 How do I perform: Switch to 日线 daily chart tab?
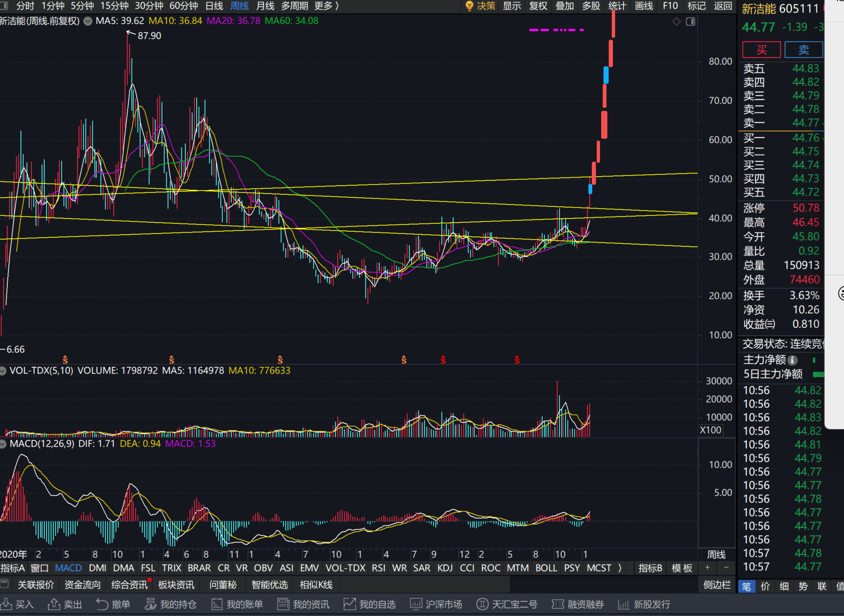pos(214,6)
